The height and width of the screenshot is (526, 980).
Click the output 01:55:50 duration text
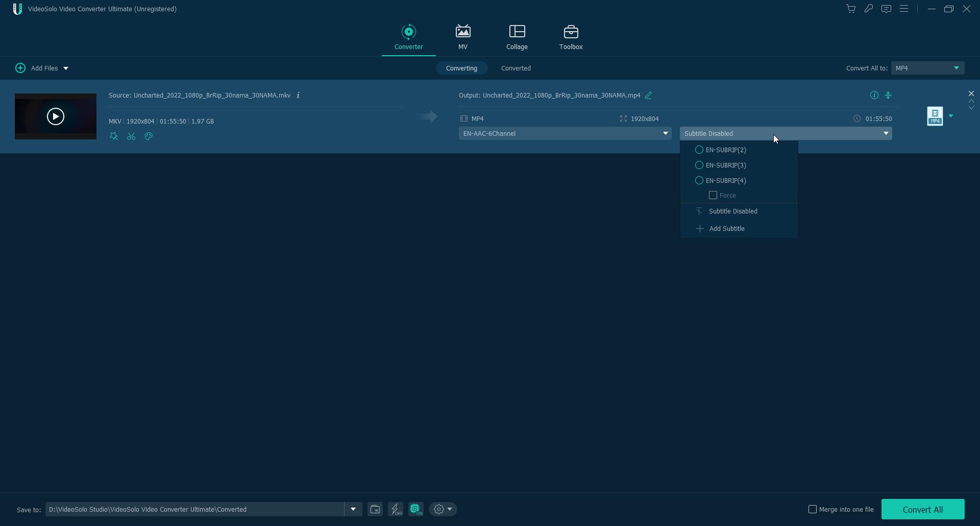tap(878, 118)
